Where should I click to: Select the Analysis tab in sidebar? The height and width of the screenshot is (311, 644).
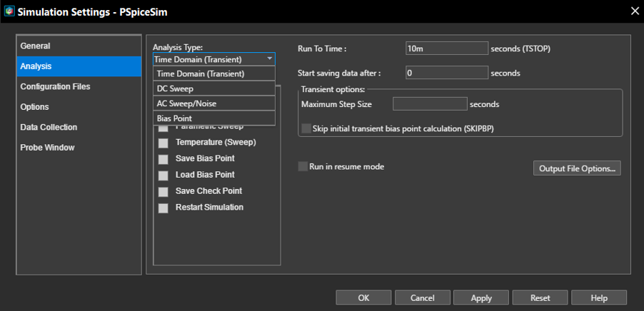79,66
